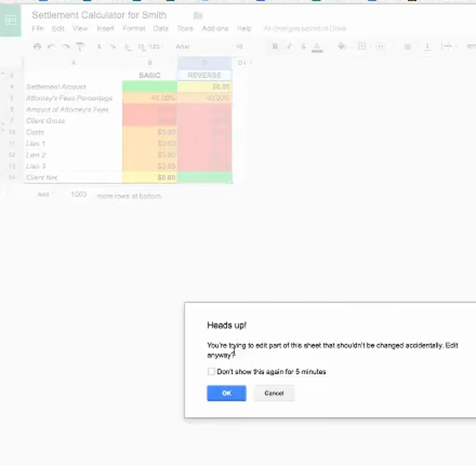Open the text color picker
The width and height of the screenshot is (476, 465).
[317, 47]
